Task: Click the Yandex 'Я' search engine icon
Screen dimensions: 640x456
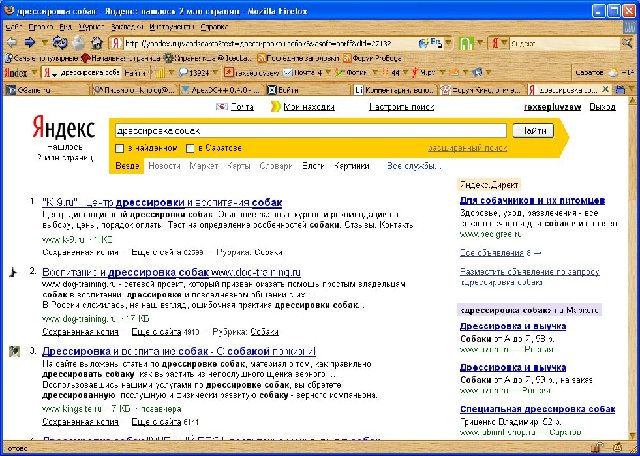Action: pyautogui.click(x=495, y=43)
